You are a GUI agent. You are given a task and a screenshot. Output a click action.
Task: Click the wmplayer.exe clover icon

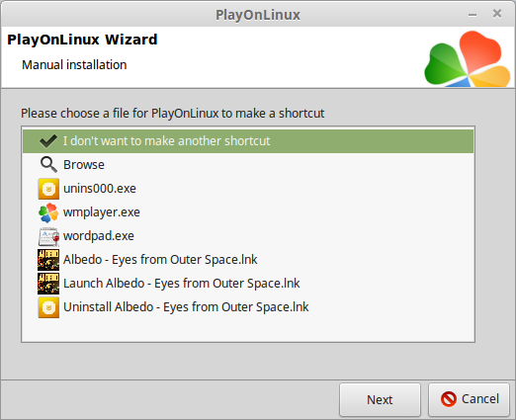coord(48,212)
